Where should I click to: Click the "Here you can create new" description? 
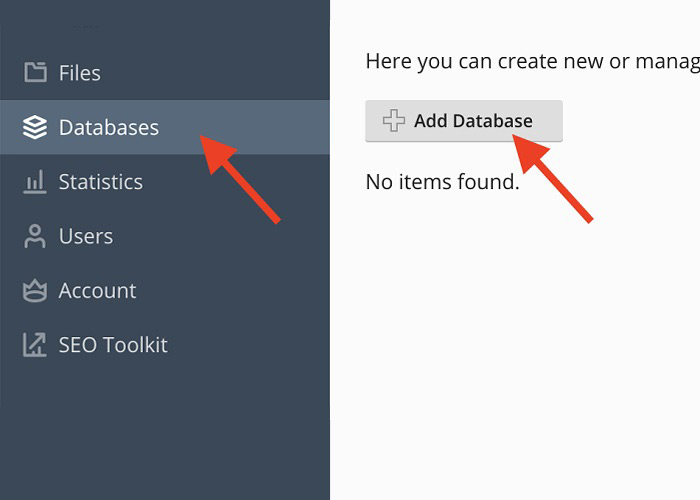(x=530, y=62)
